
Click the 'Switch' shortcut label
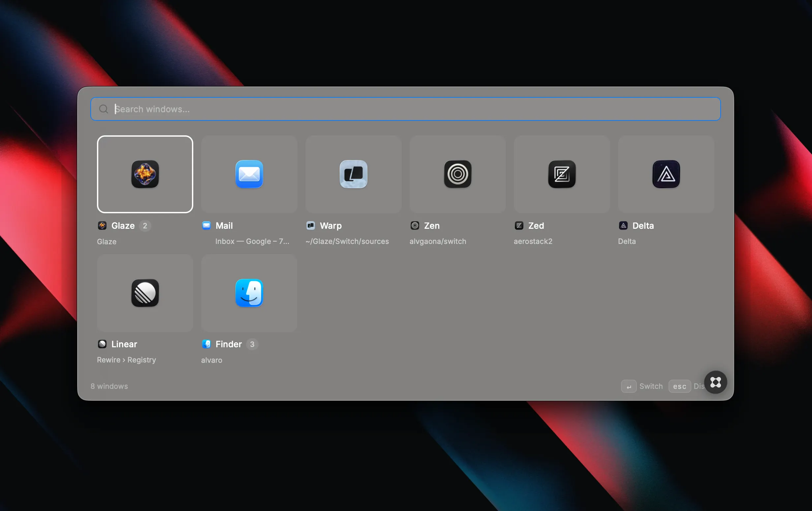pyautogui.click(x=651, y=386)
